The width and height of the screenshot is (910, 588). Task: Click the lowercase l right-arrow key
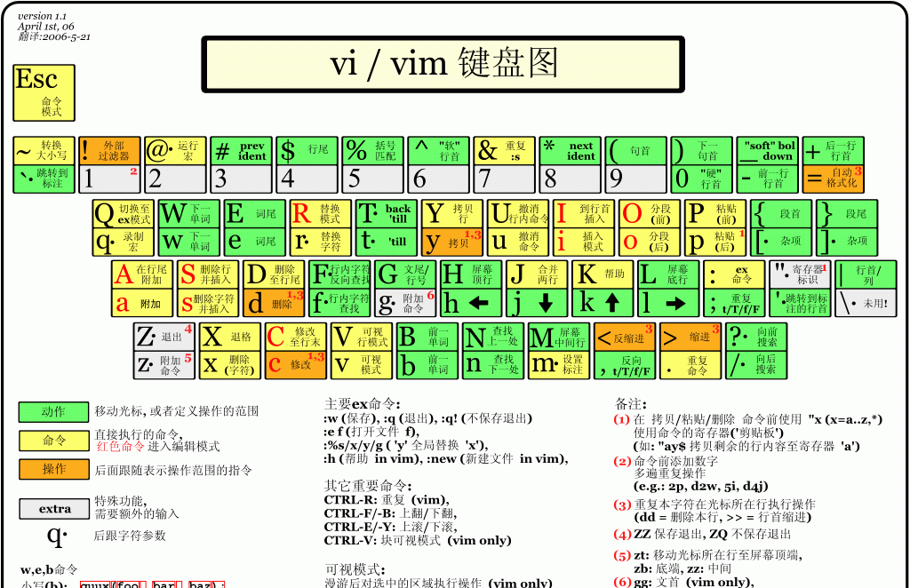[x=668, y=303]
